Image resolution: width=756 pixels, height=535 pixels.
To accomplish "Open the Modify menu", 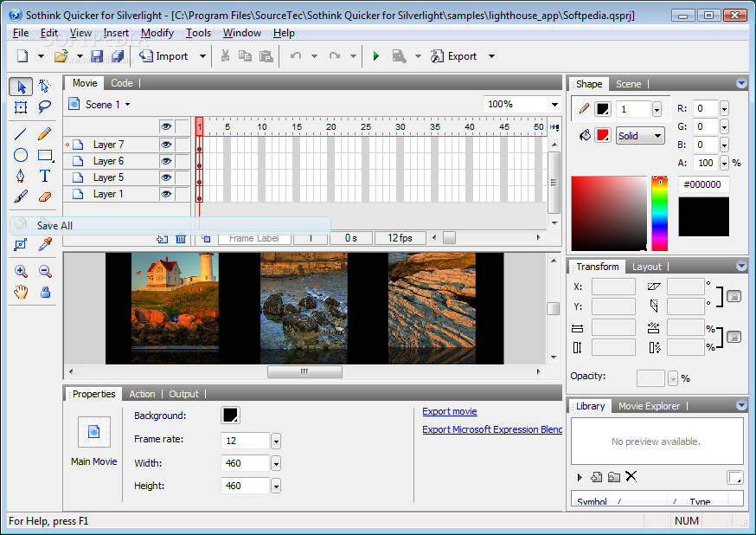I will tap(157, 33).
